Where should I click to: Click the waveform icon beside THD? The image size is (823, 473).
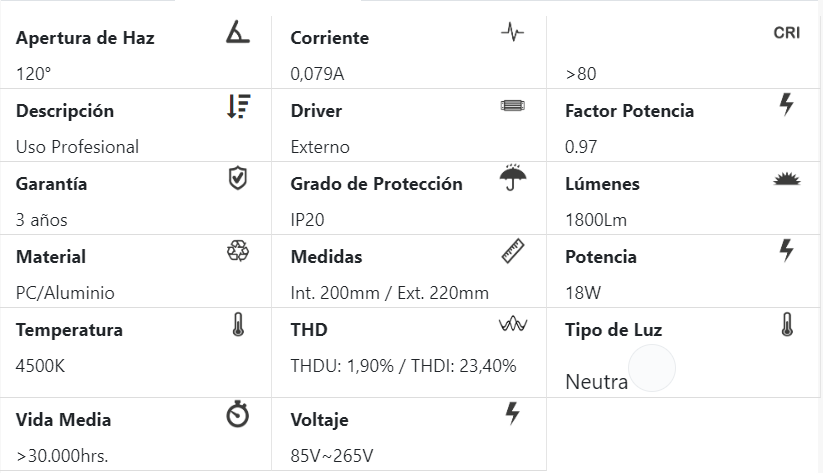[512, 326]
